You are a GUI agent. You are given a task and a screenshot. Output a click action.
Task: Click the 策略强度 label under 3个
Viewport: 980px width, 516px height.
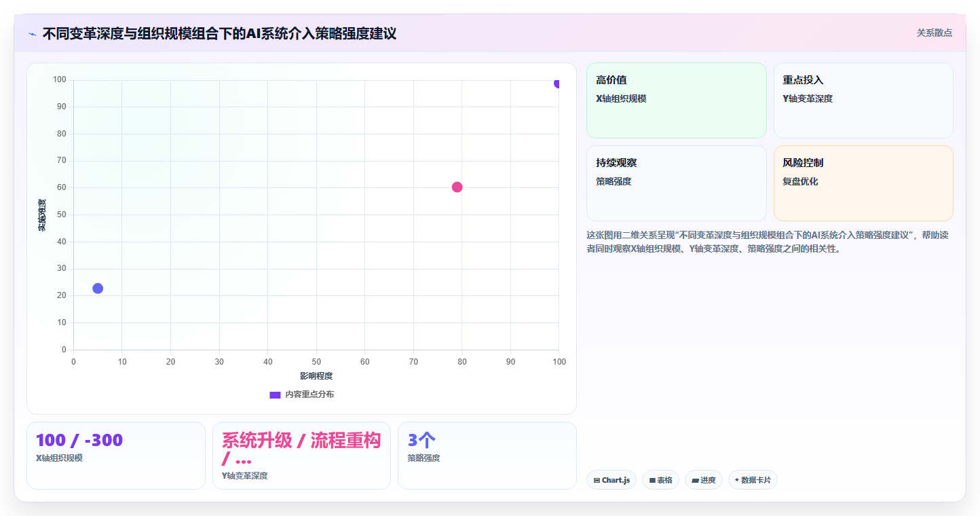[x=424, y=458]
